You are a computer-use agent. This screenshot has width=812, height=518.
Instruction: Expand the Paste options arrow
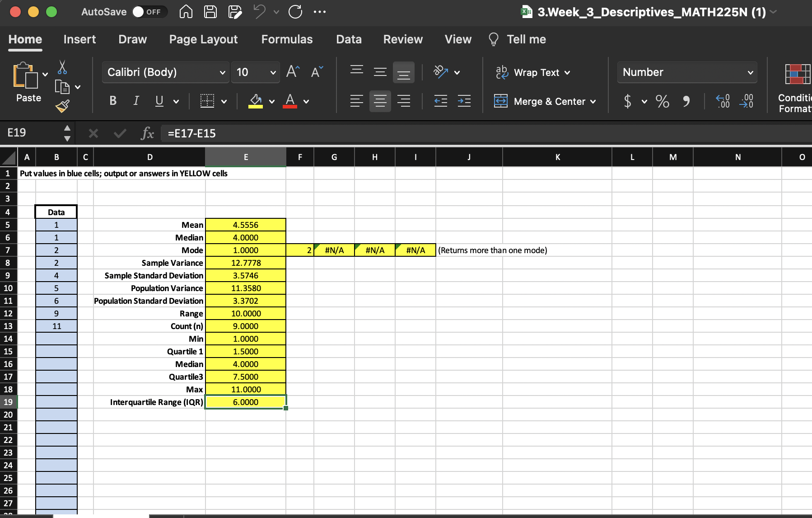45,75
